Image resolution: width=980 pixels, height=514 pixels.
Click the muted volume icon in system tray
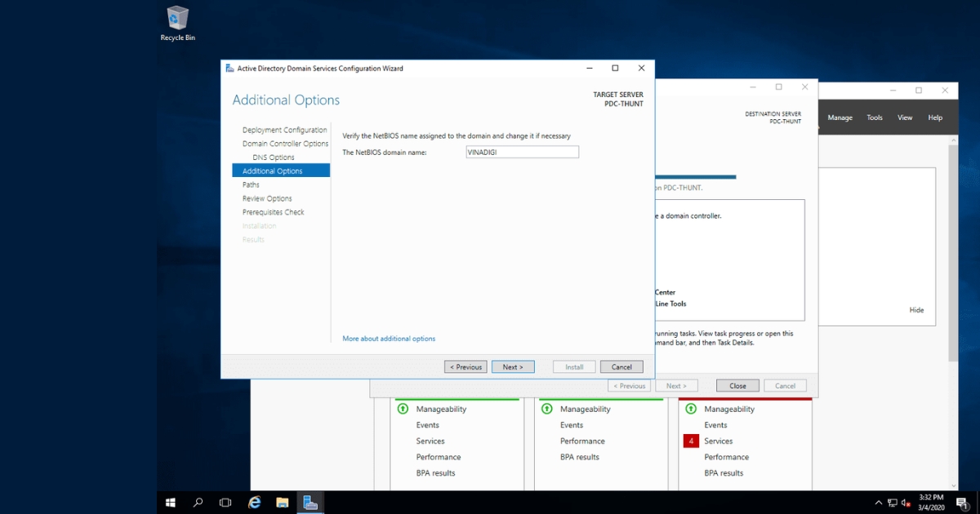(903, 503)
